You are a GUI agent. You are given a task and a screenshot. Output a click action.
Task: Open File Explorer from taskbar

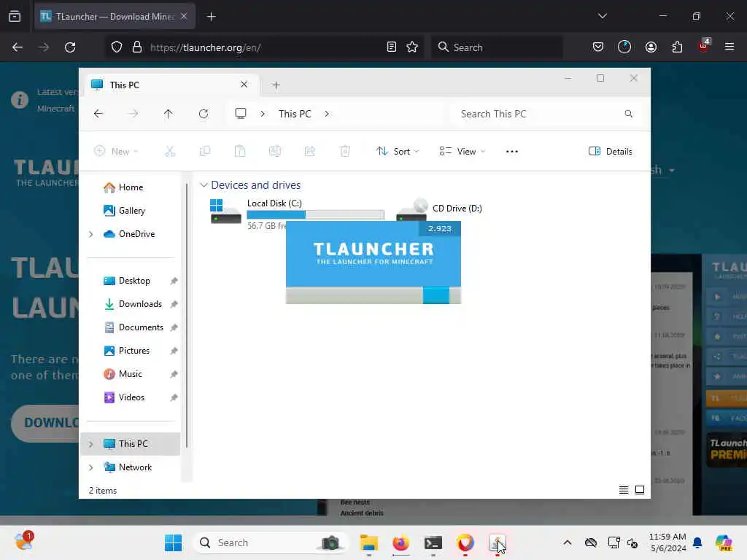pyautogui.click(x=368, y=542)
